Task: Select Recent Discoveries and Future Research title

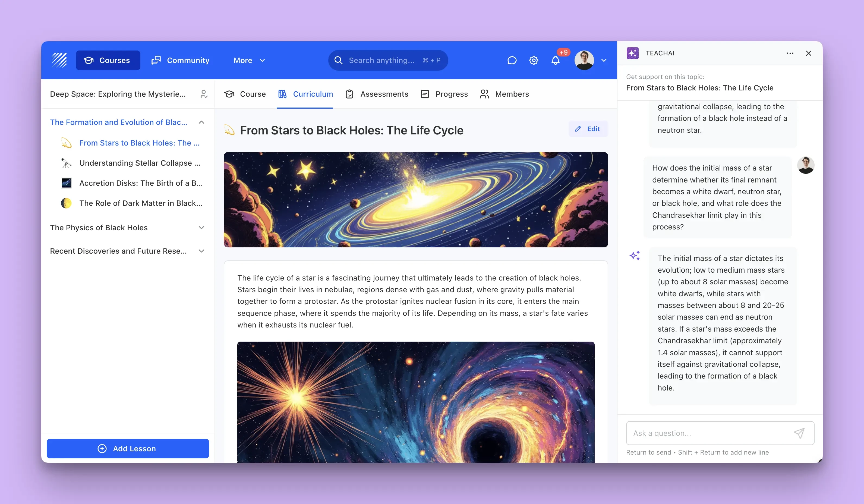Action: tap(118, 251)
